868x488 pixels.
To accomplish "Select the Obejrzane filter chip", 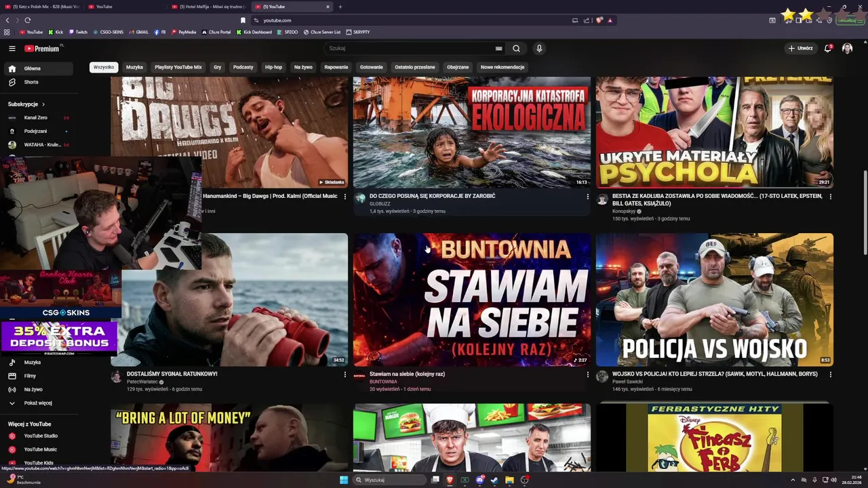I will [x=458, y=67].
